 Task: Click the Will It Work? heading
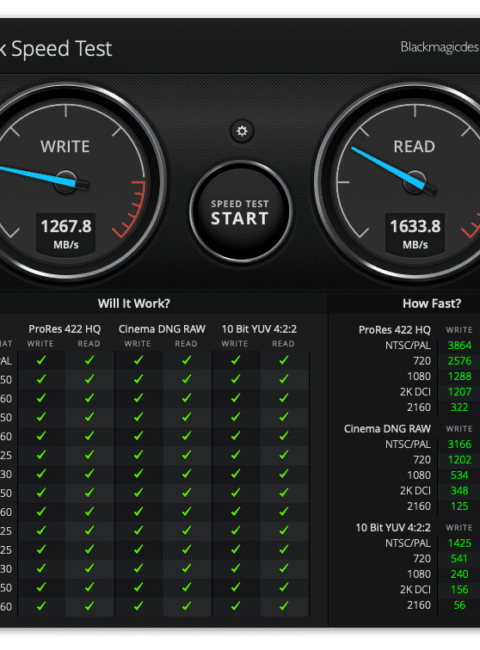[x=134, y=303]
